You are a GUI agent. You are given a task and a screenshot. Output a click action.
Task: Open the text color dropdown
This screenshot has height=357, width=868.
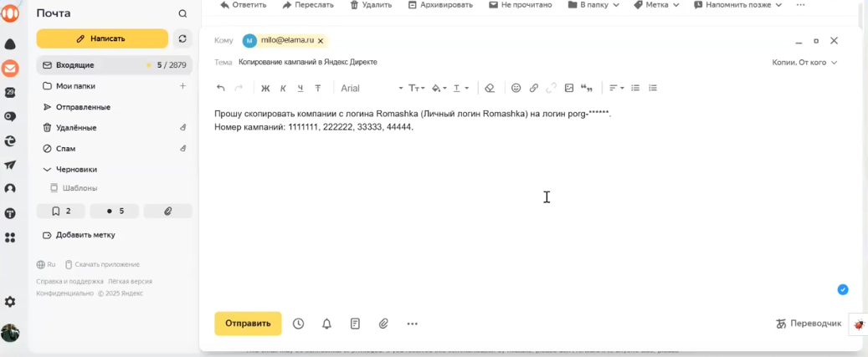pos(461,88)
